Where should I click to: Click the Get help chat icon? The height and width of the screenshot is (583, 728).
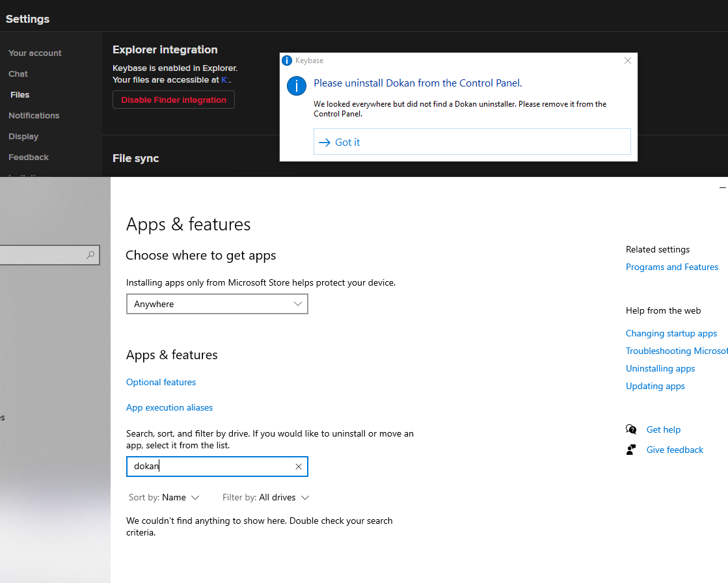[x=631, y=429]
